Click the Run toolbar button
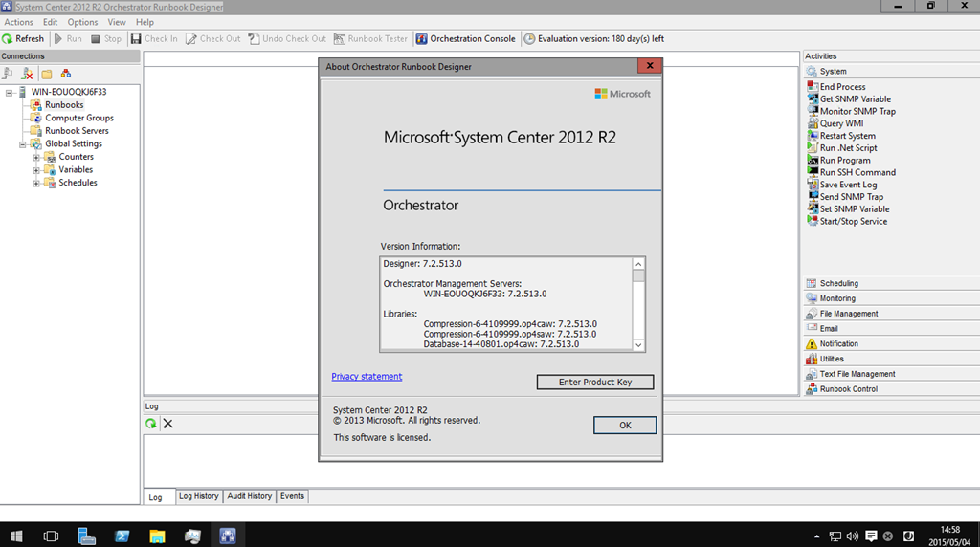This screenshot has width=980, height=547. pos(68,38)
